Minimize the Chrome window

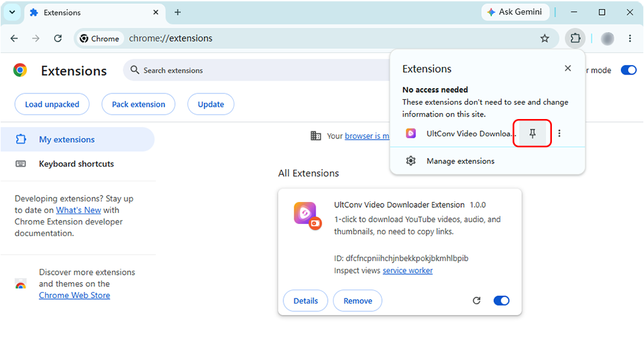tap(574, 12)
